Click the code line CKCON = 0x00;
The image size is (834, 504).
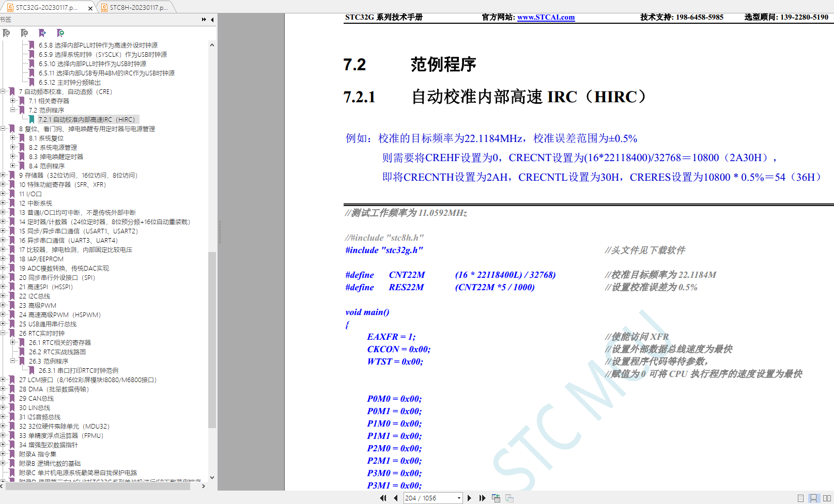coord(398,349)
